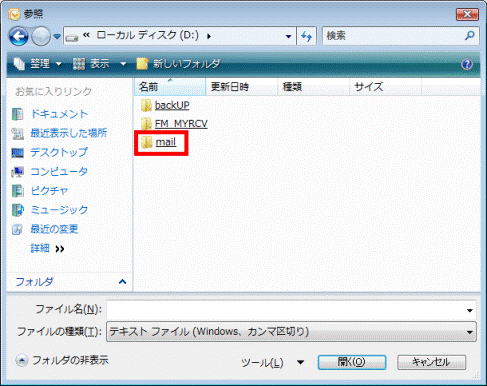The image size is (487, 386).
Task: Open help with the question mark icon
Action: (467, 63)
